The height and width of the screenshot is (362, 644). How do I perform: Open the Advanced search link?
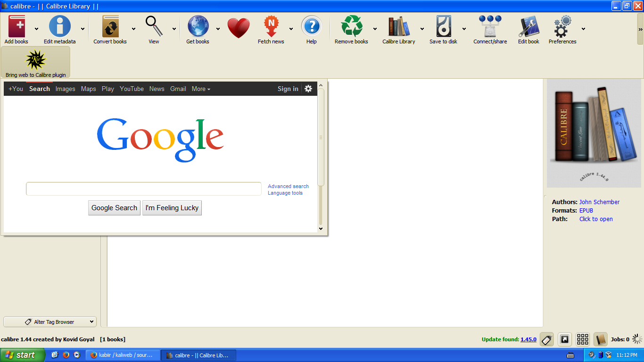tap(289, 186)
